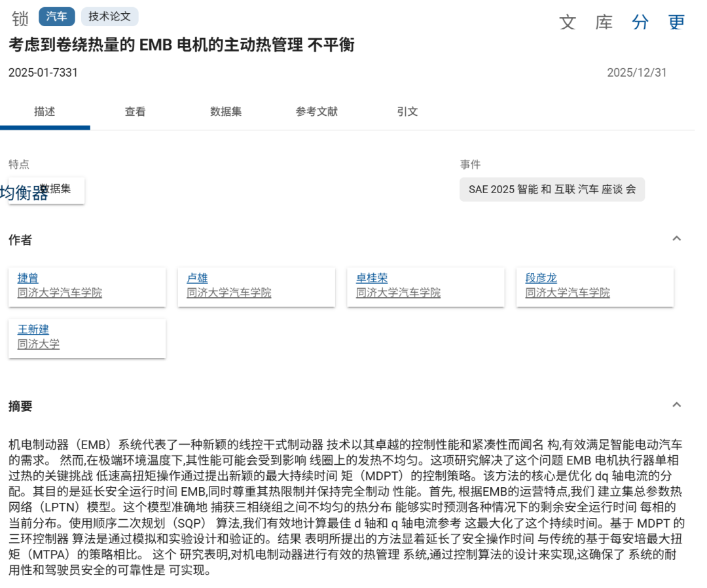
Task: Open the 参考文献 tab
Action: pyautogui.click(x=317, y=111)
